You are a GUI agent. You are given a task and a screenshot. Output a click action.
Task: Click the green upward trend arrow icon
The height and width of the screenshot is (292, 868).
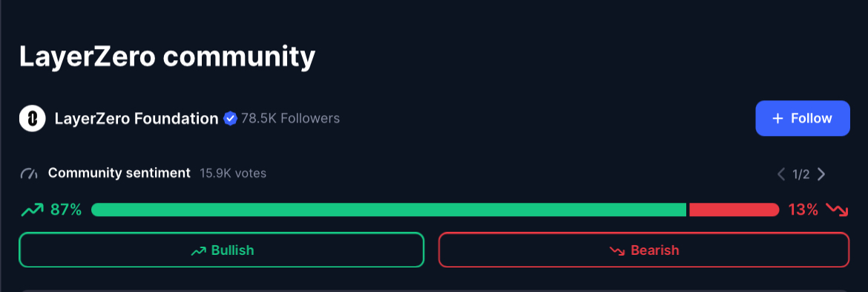coord(32,210)
